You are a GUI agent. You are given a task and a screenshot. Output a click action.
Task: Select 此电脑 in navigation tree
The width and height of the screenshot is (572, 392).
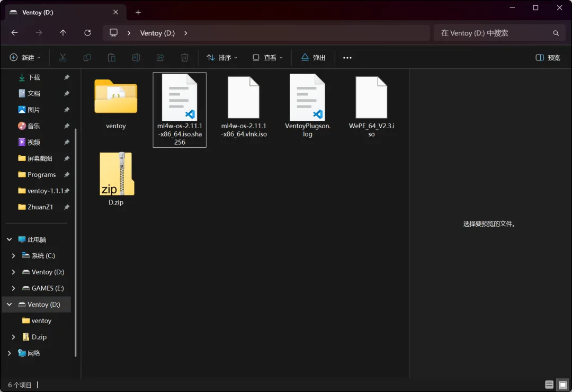32,239
